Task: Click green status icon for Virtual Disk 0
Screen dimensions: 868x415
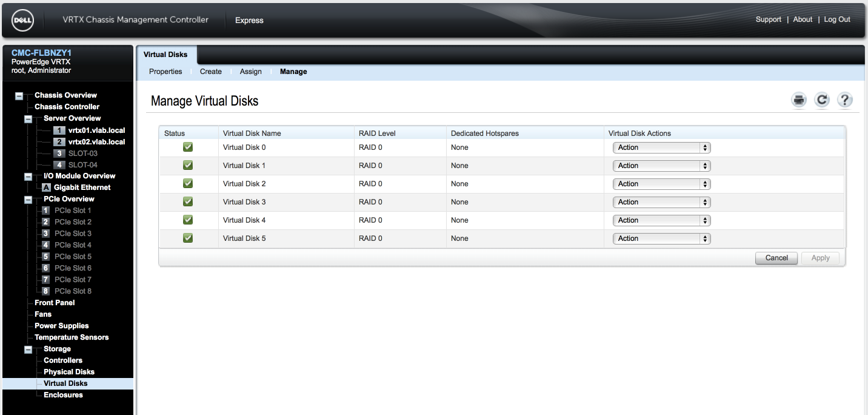Action: [x=188, y=147]
